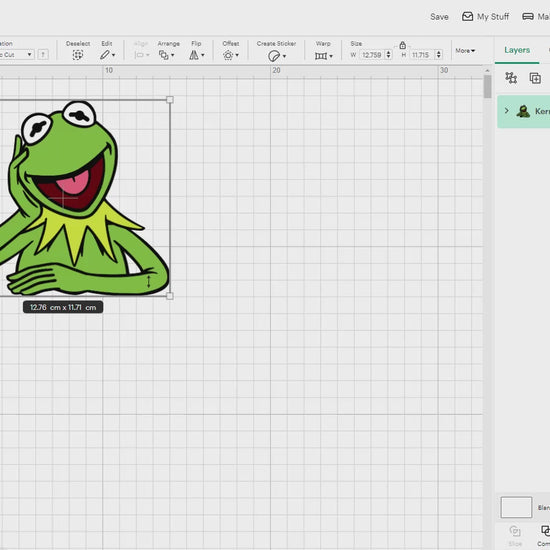
Task: Click the vertical canvas scrollbar
Action: pyautogui.click(x=487, y=87)
